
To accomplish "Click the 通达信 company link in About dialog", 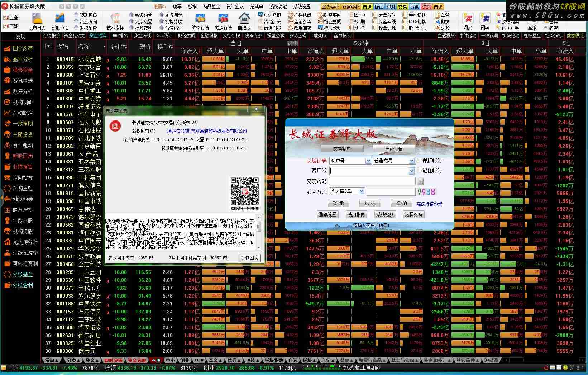I will tap(206, 131).
